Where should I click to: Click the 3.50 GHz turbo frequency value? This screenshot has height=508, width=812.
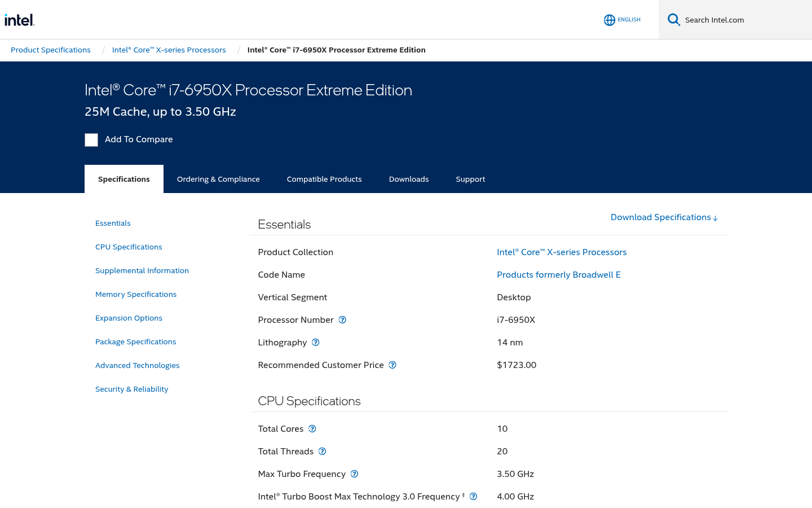(515, 474)
